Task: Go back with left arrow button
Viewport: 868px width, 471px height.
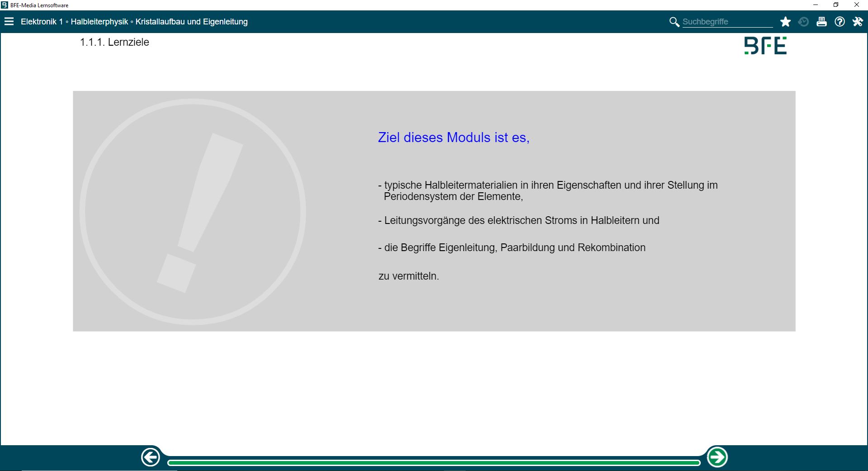Action: pyautogui.click(x=151, y=457)
